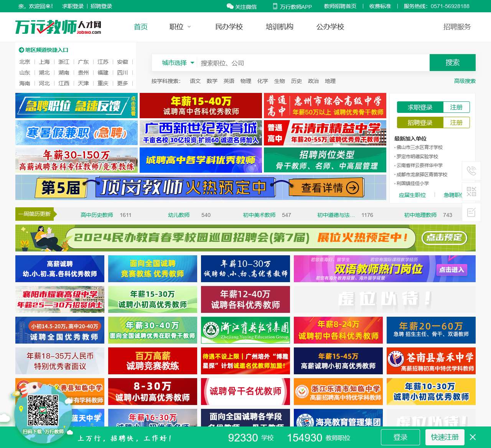Click 点击预定 on recruitment fair banner
Viewport: 491px width, 448px height.
pyautogui.click(x=445, y=238)
